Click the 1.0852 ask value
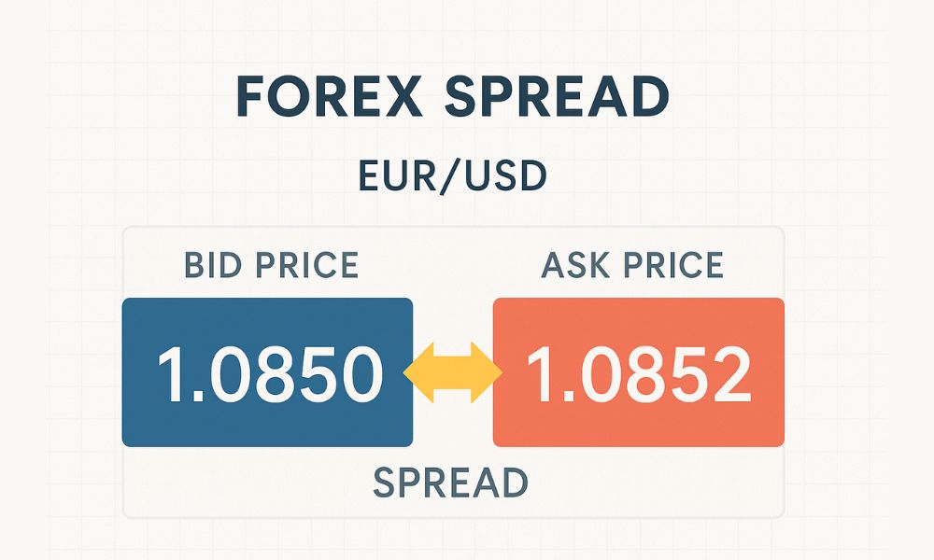Screen dimensions: 934x560 639,373
